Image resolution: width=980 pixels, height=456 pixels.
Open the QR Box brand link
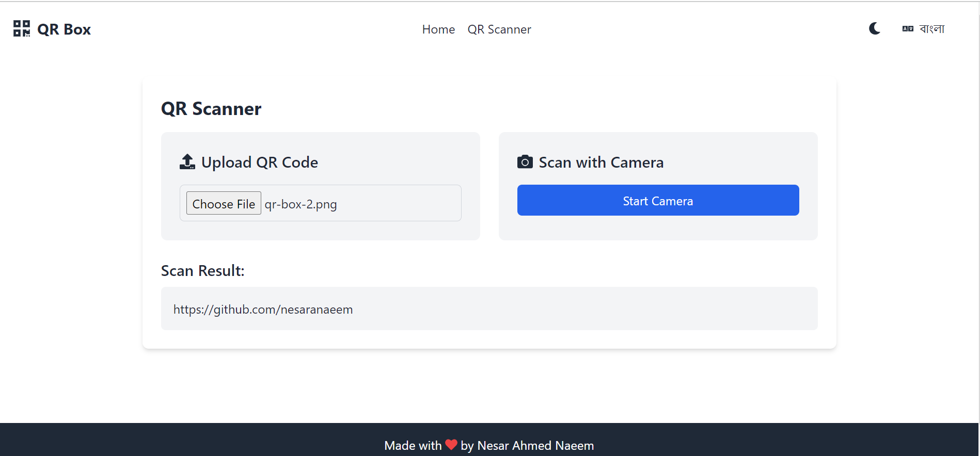[x=52, y=29]
